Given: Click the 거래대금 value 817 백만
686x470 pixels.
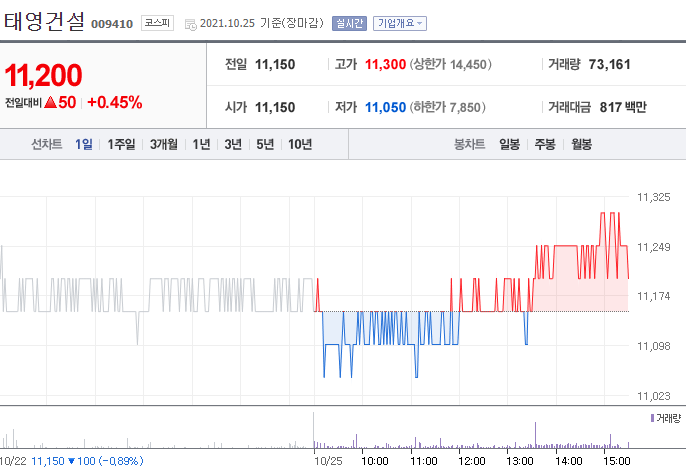Looking at the screenshot, I should (x=623, y=107).
